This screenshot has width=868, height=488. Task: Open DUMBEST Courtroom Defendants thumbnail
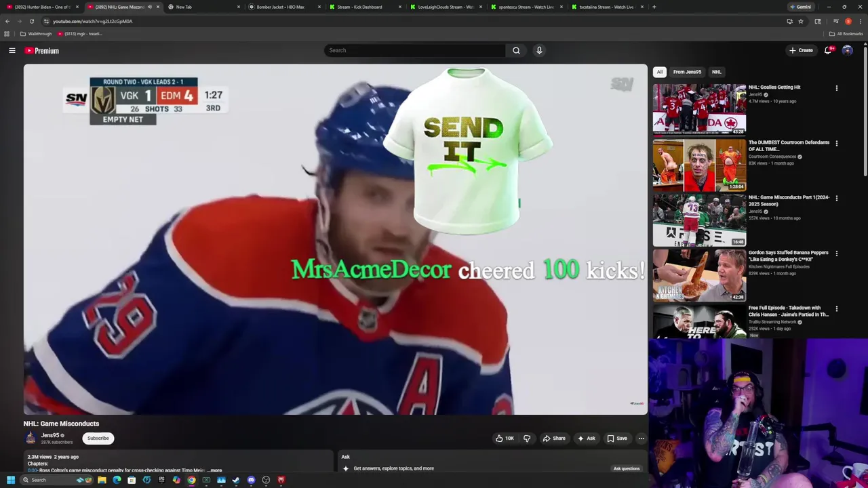(699, 165)
